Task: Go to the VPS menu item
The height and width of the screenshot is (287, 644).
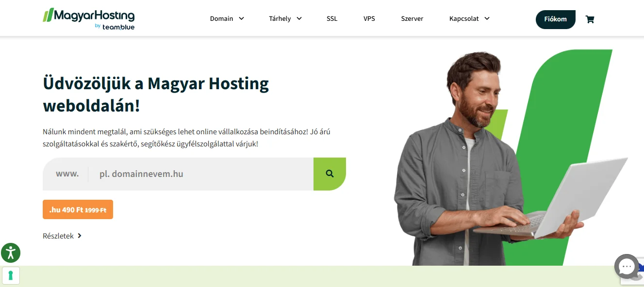Action: coord(369,18)
